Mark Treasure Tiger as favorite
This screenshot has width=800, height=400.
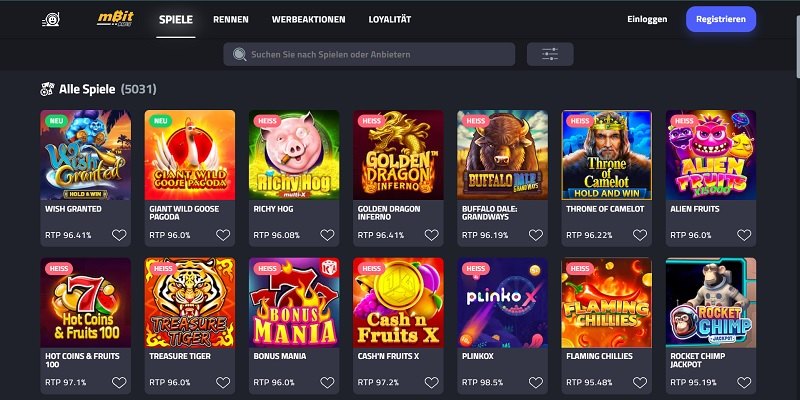[223, 383]
